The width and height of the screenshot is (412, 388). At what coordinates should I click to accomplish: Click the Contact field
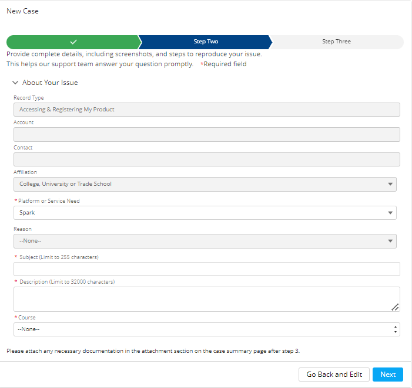[x=206, y=160]
